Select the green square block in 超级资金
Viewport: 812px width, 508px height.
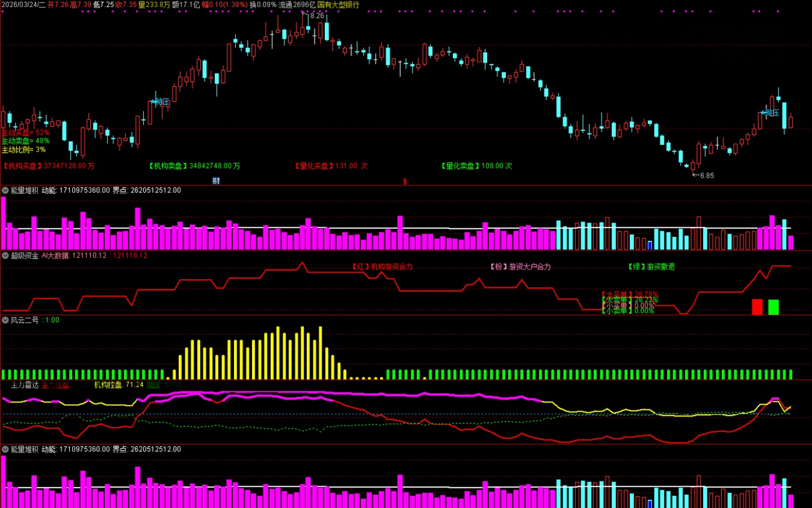click(x=773, y=307)
